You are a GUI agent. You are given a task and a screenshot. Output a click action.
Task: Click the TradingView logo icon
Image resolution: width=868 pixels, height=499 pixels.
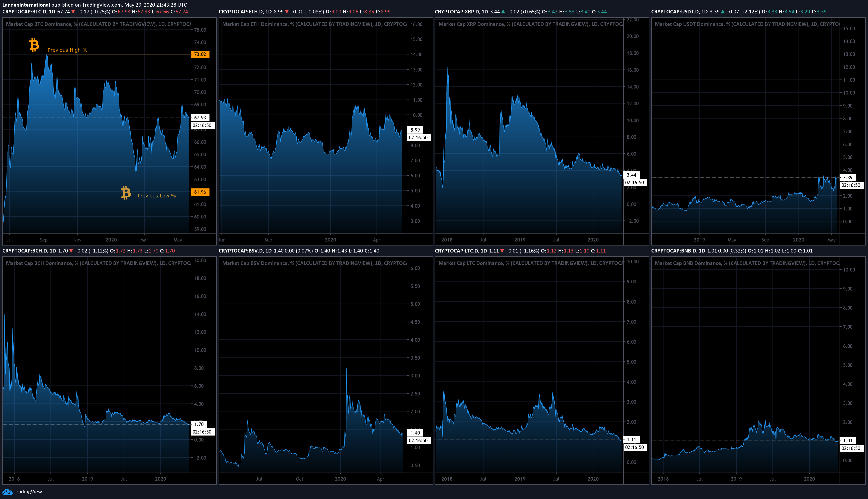tap(7, 491)
